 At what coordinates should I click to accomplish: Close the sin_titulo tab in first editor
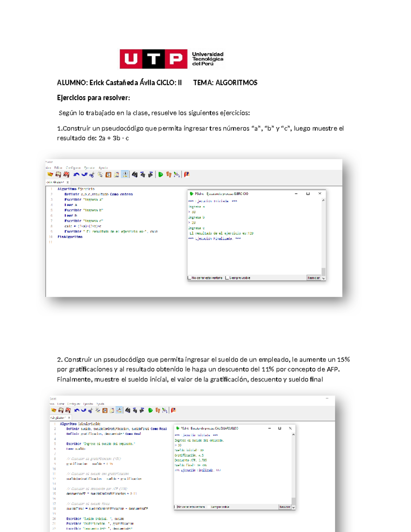click(68, 182)
